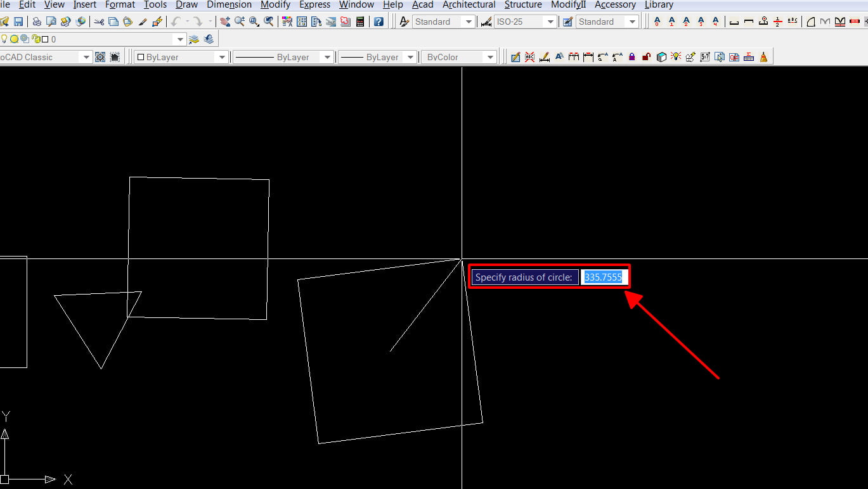
Task: Open the DesignCenter icon
Action: click(302, 22)
